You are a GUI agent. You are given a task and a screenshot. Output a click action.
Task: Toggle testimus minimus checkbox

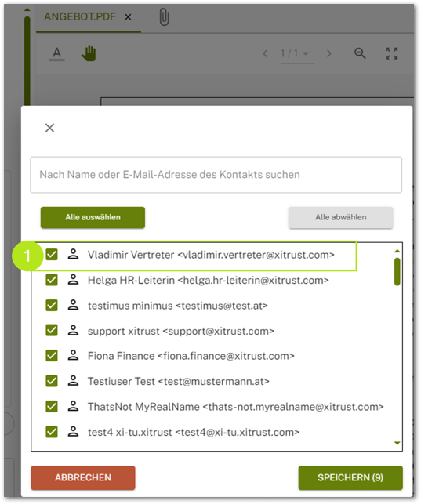[x=52, y=306]
